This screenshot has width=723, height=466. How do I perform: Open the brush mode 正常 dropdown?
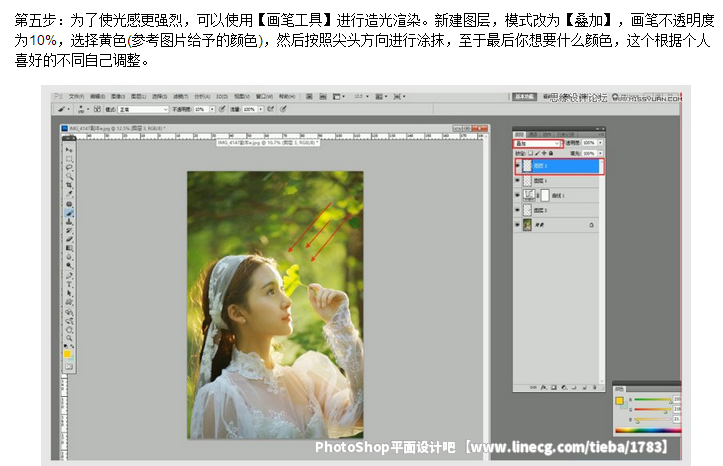(x=143, y=109)
